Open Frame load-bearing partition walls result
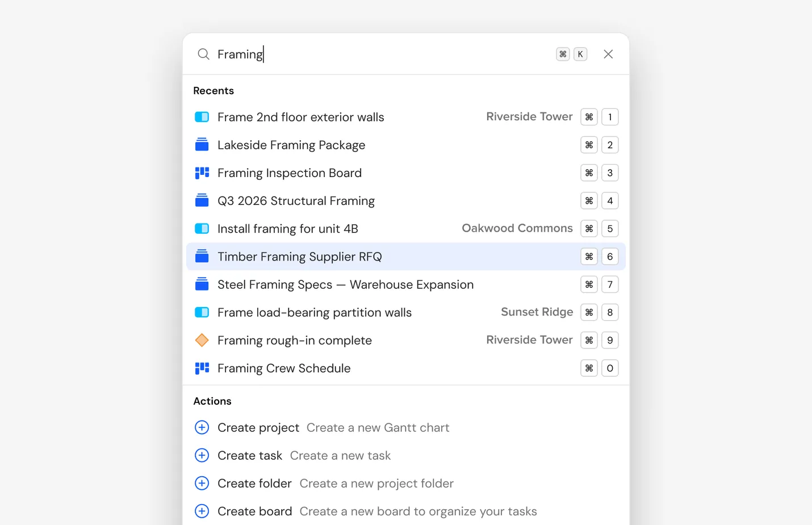 click(x=406, y=312)
